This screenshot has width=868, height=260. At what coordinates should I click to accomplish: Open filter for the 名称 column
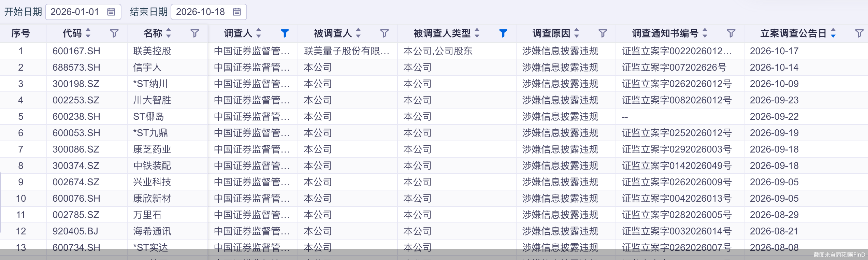(x=195, y=33)
